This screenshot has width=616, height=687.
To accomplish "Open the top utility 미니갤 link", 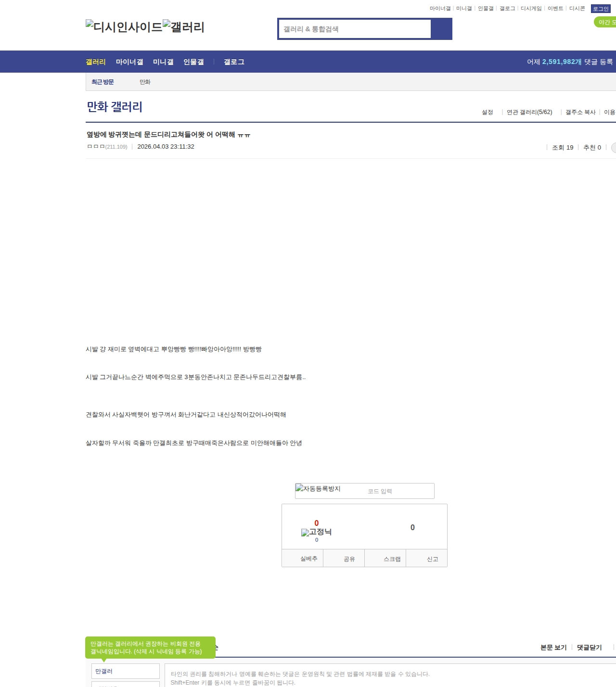I will [x=464, y=9].
